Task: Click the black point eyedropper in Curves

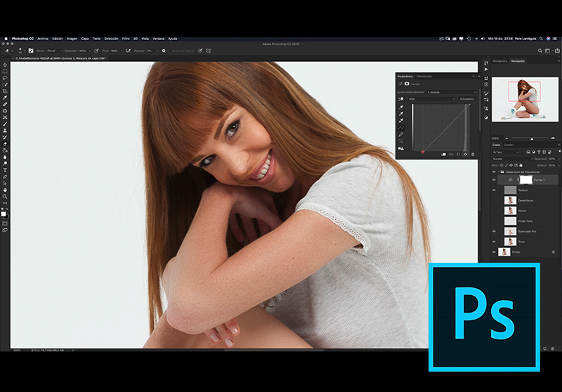Action: [x=401, y=107]
